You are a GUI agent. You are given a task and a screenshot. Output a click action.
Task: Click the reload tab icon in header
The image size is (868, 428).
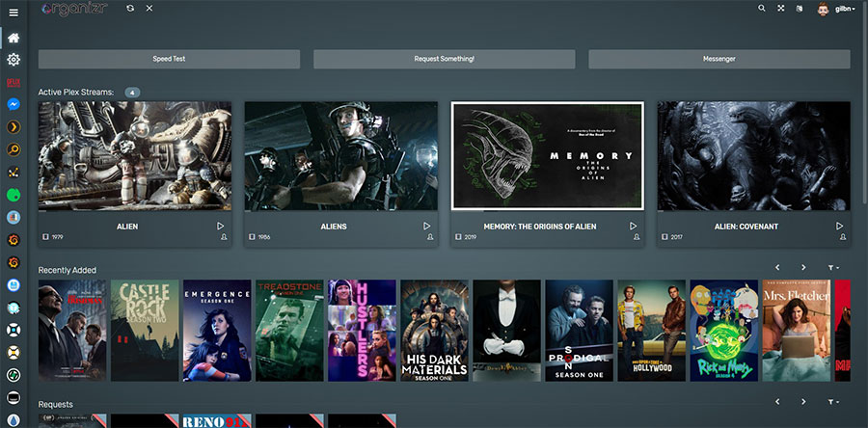(x=130, y=8)
